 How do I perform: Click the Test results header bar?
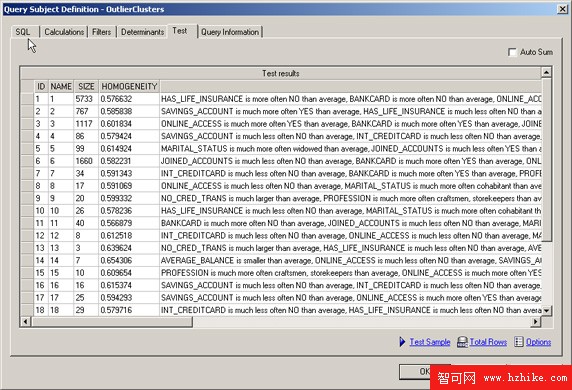point(281,73)
